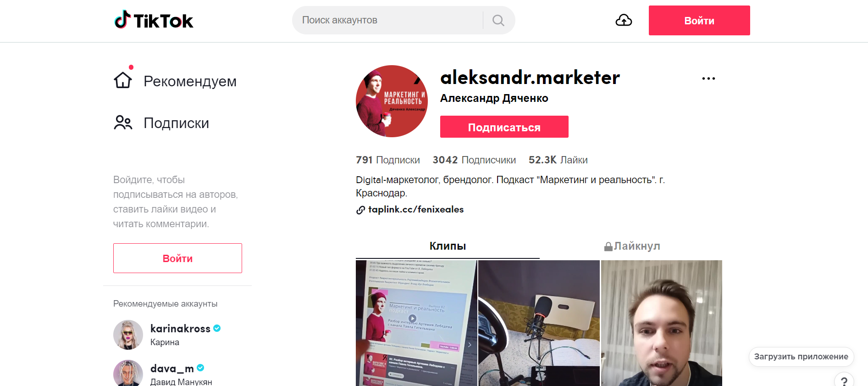Click the people icon beside Подписки
Viewport: 868px width, 386px height.
click(123, 123)
